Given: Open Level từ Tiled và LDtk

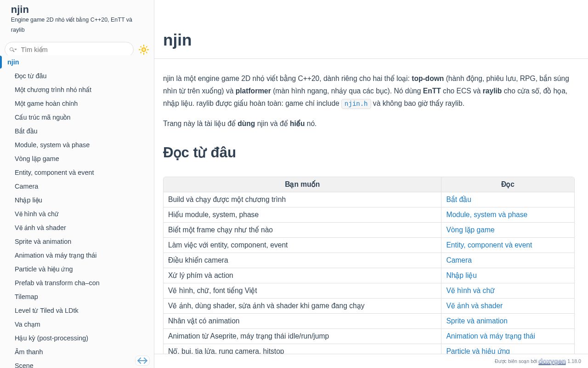Looking at the screenshot, I should pyautogui.click(x=46, y=310).
